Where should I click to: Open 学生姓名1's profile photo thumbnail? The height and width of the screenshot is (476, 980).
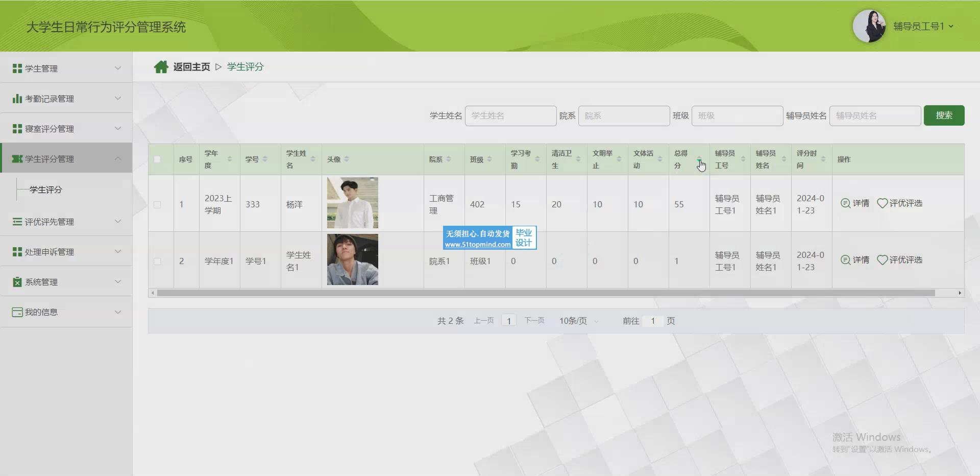(353, 259)
